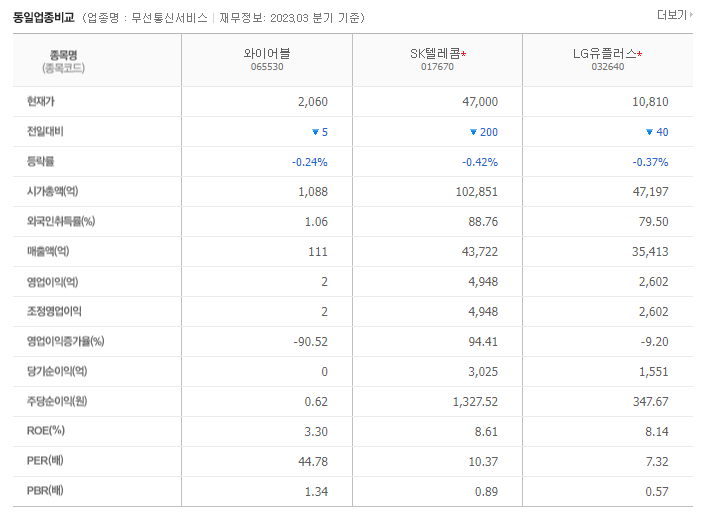Select the 현재가 row label
This screenshot has width=701, height=512.
pyautogui.click(x=41, y=102)
